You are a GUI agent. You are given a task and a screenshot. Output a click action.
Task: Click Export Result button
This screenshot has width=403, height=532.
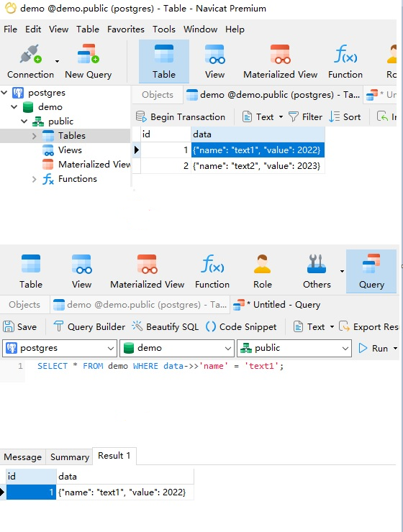tap(368, 326)
